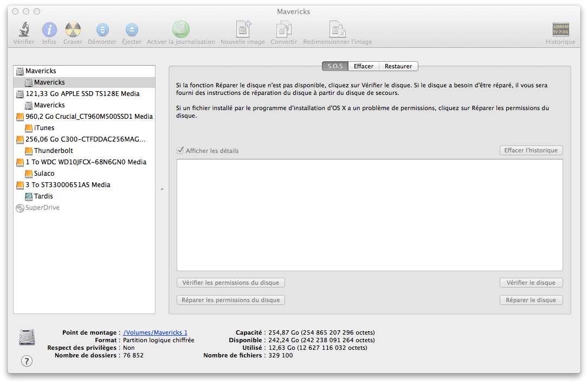Select the Sulaco volume
This screenshot has height=384, width=588.
tap(85, 174)
